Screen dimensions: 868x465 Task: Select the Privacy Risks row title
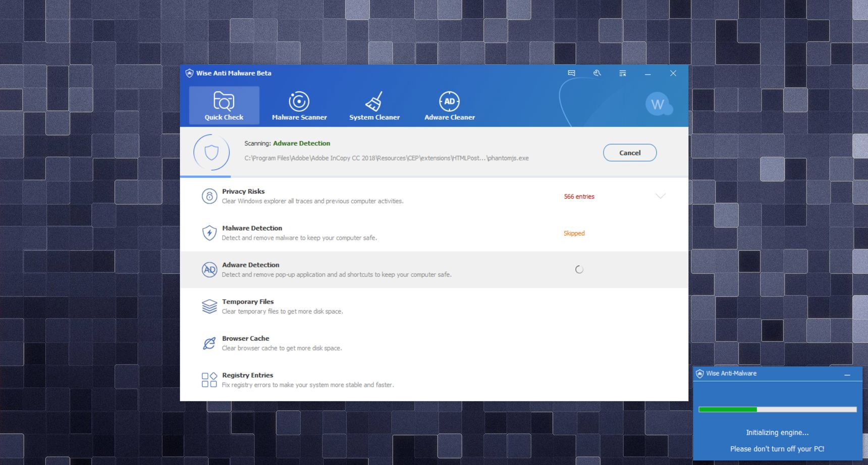[243, 191]
